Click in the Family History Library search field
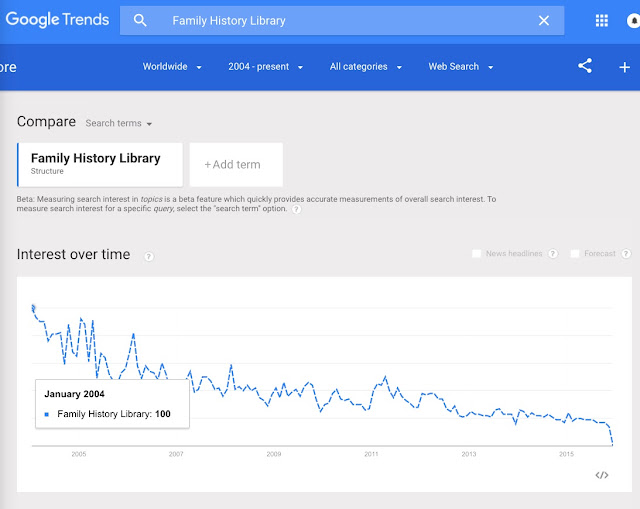 coord(342,20)
